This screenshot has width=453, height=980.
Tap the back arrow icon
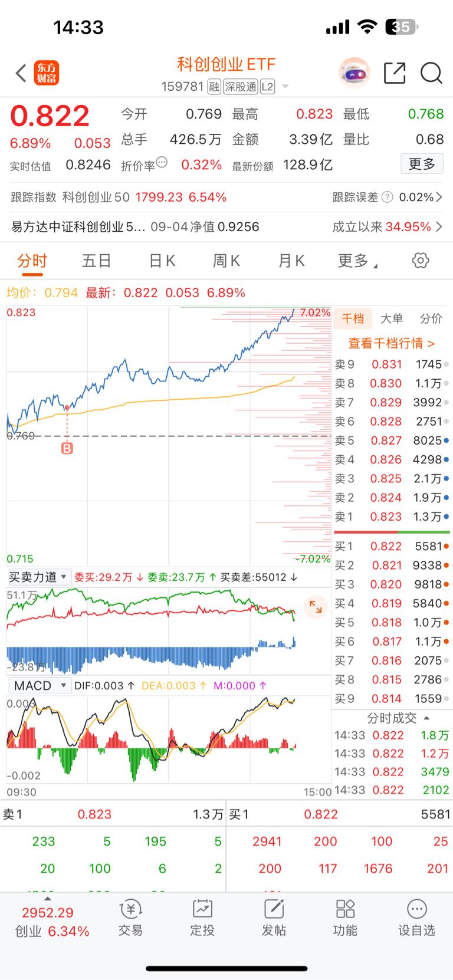[x=21, y=73]
